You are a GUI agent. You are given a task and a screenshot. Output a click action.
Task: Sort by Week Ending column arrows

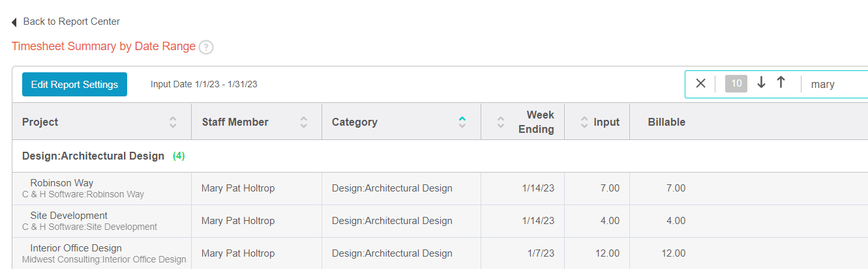click(501, 122)
